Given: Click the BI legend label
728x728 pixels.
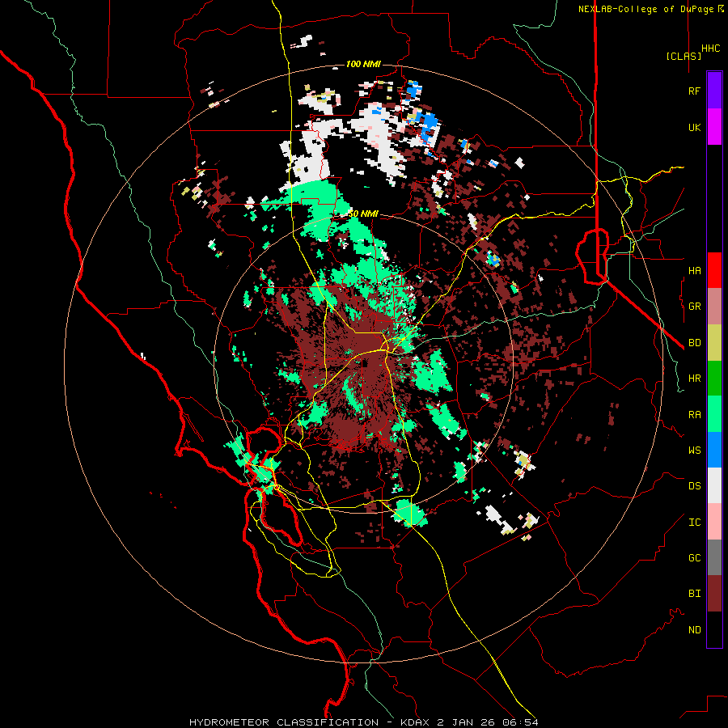Looking at the screenshot, I should (x=694, y=594).
